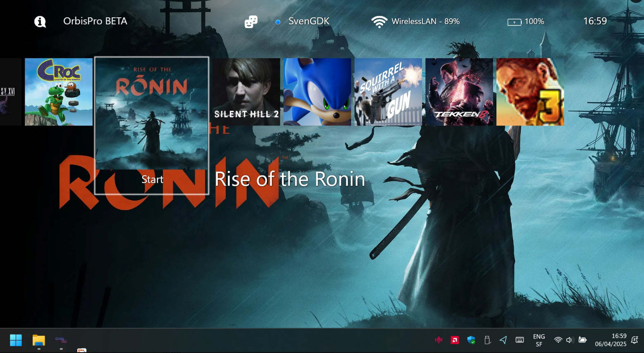Open the notification bell in the taskbar
Viewport: 644px width, 353px height.
click(x=634, y=340)
